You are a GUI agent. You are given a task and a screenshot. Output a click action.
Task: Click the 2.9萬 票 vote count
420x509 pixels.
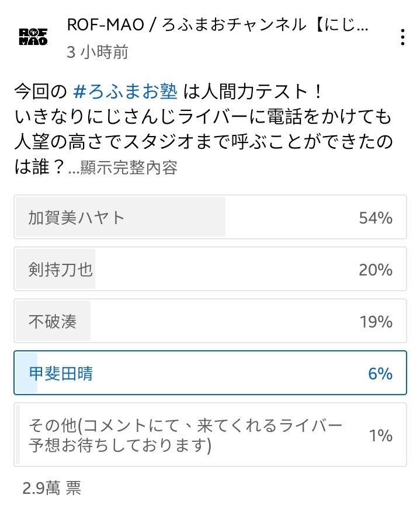pos(51,487)
